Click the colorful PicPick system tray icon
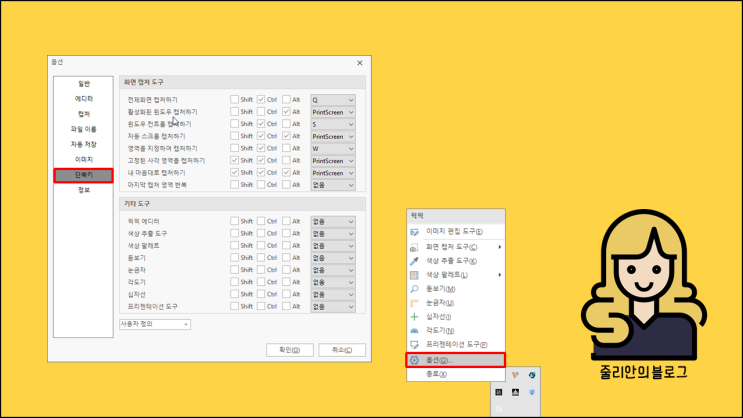 [x=515, y=375]
